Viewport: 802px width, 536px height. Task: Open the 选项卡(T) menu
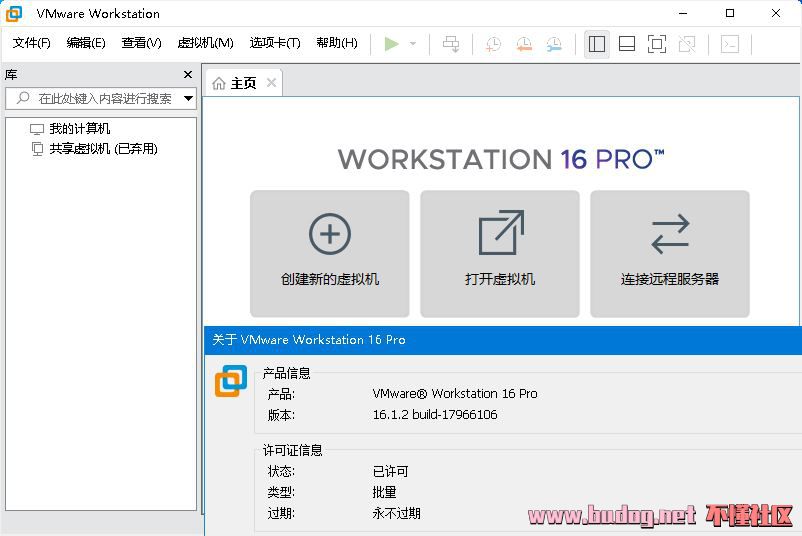[275, 43]
